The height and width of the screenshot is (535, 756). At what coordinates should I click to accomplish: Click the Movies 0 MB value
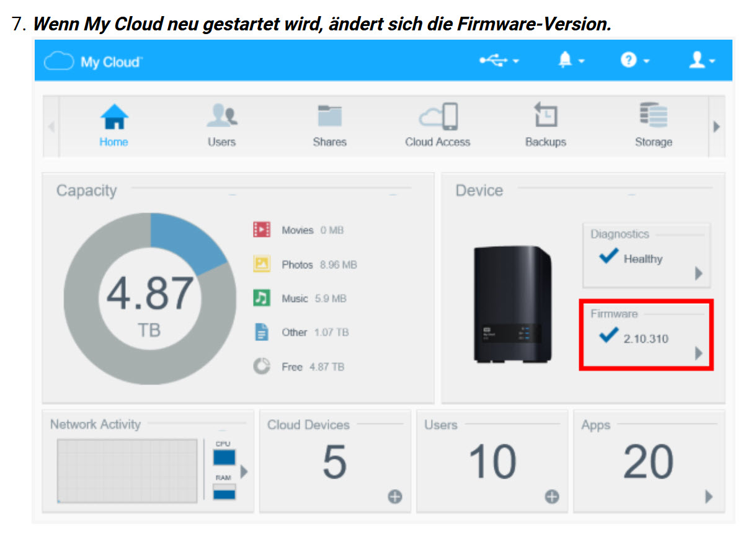coord(332,231)
